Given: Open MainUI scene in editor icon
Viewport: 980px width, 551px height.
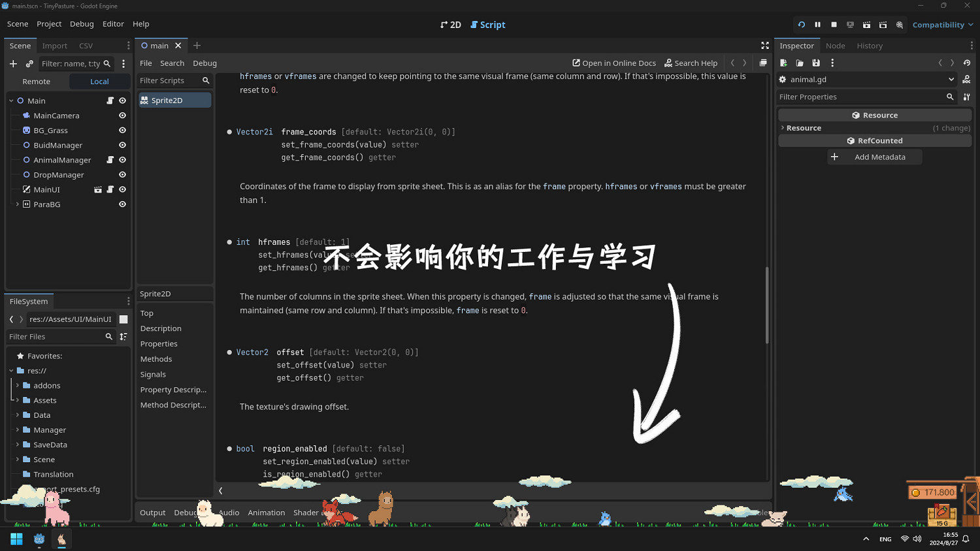Looking at the screenshot, I should click(x=98, y=189).
